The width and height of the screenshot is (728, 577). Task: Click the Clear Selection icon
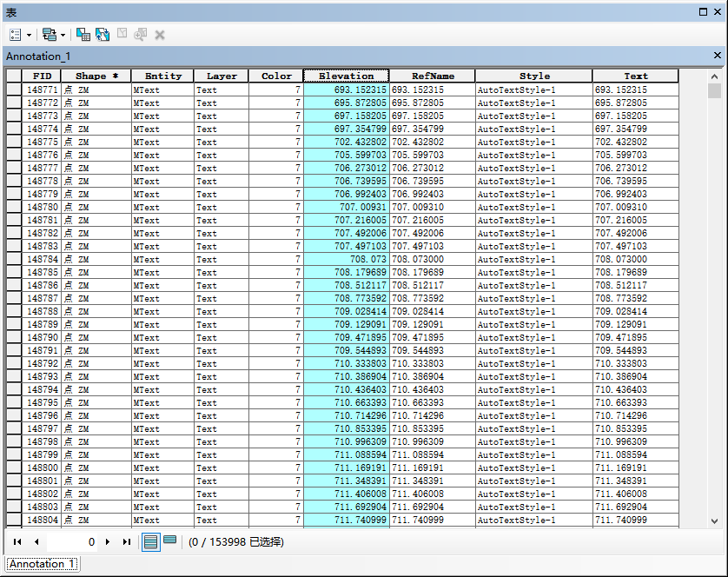coord(122,34)
